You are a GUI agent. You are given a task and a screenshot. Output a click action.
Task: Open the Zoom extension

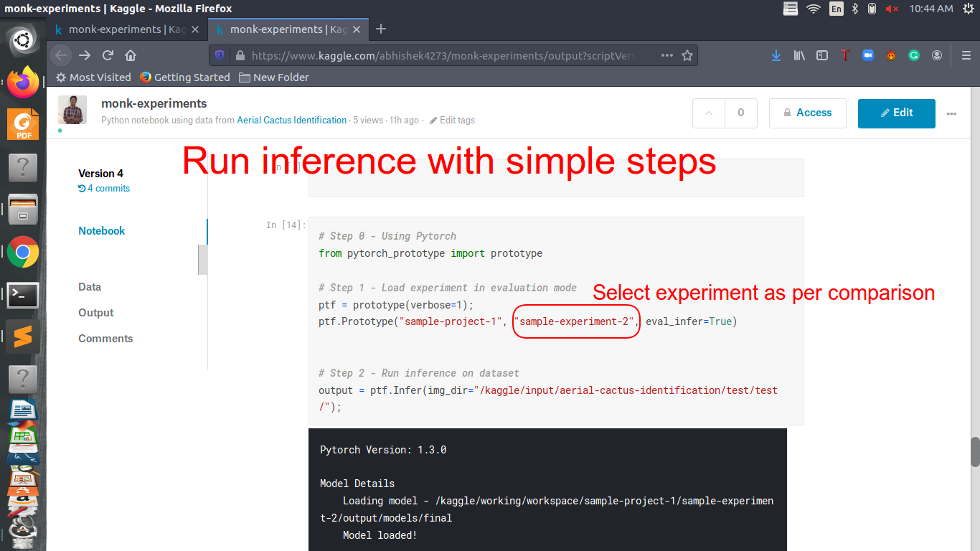(868, 55)
